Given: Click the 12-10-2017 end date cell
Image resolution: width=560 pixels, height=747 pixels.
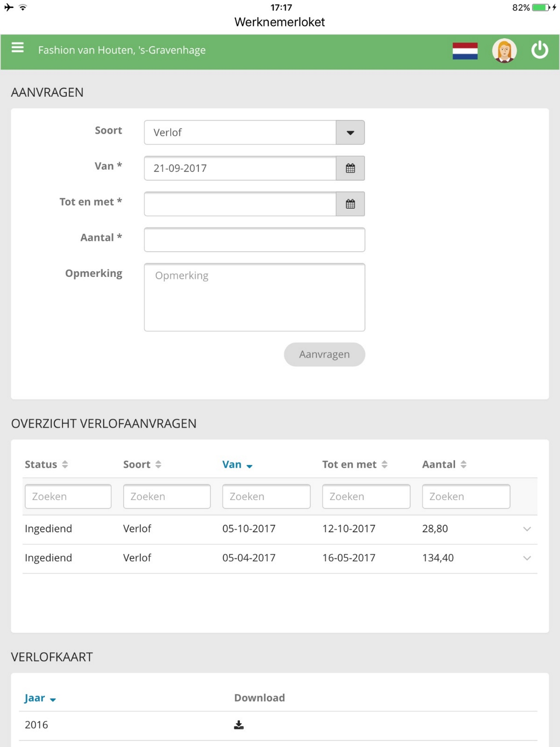Looking at the screenshot, I should pyautogui.click(x=349, y=529).
